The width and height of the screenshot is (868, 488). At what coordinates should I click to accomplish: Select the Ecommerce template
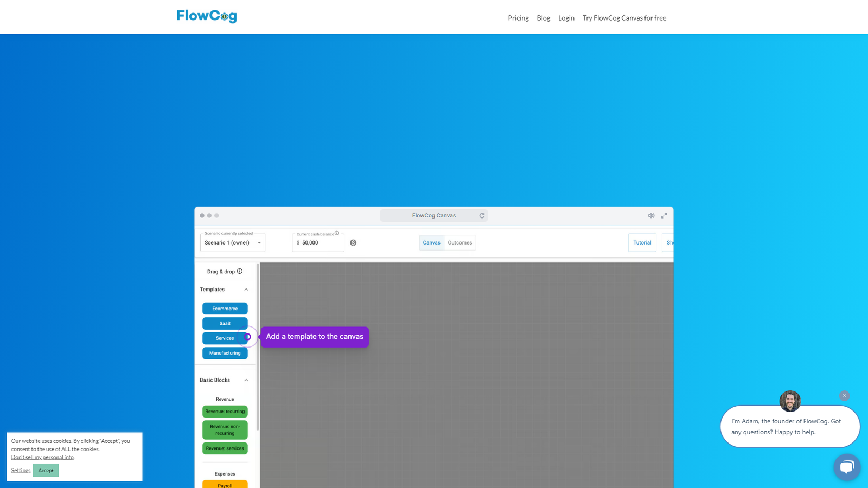click(225, 309)
